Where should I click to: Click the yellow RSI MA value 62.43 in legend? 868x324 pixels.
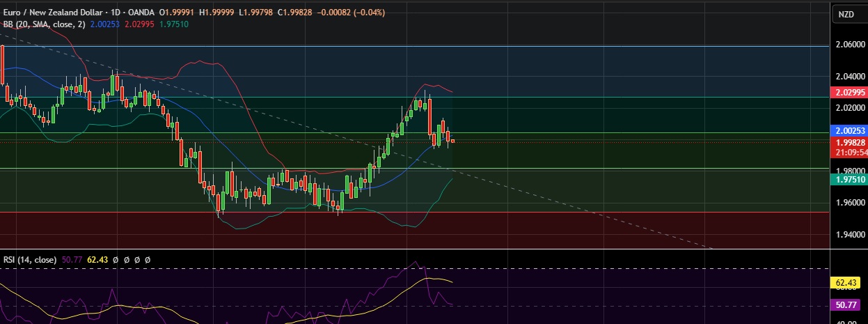click(x=97, y=259)
